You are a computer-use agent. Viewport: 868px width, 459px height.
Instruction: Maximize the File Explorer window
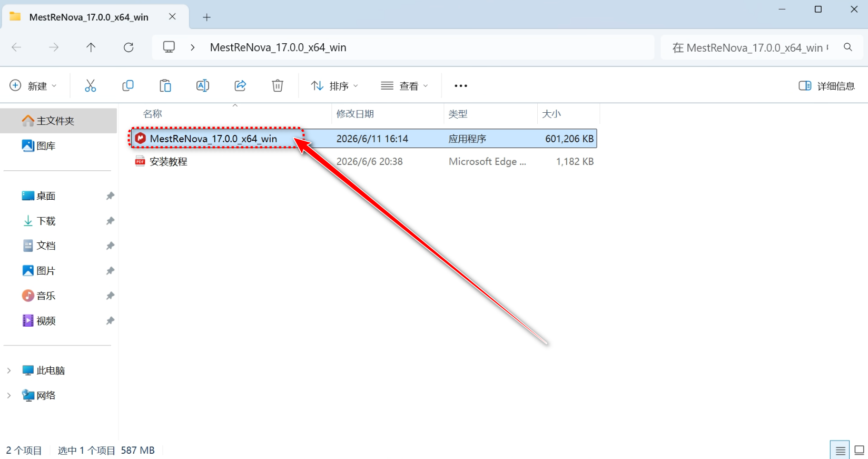coord(818,9)
